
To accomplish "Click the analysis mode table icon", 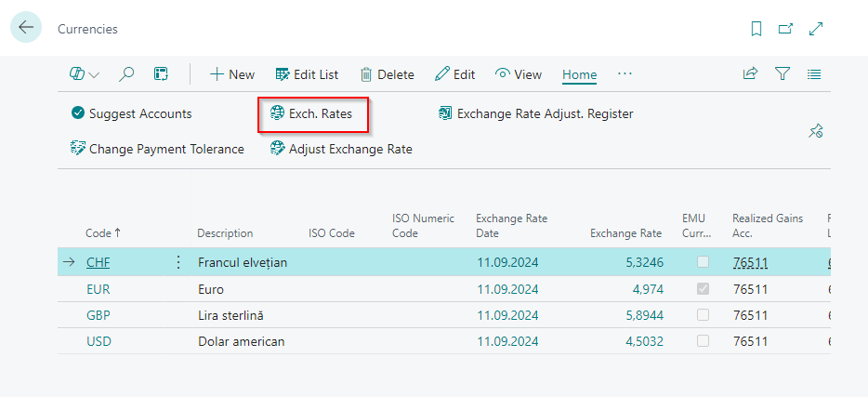I will tap(161, 74).
